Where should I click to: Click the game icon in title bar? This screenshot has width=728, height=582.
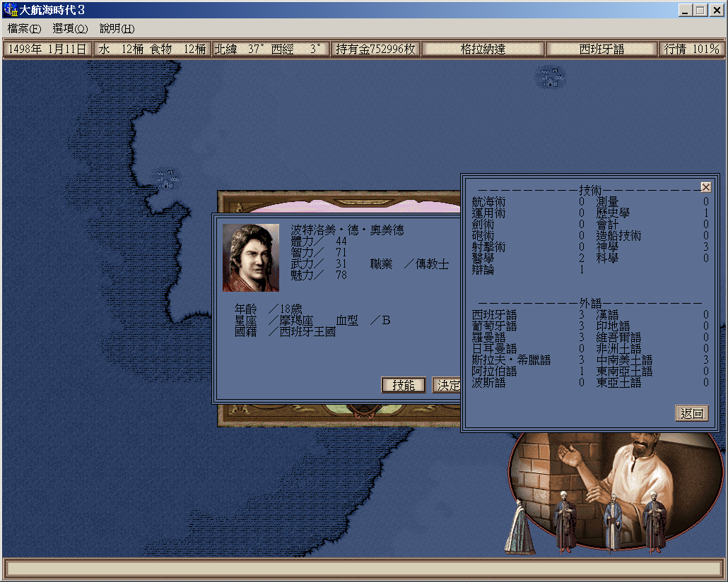[x=11, y=11]
